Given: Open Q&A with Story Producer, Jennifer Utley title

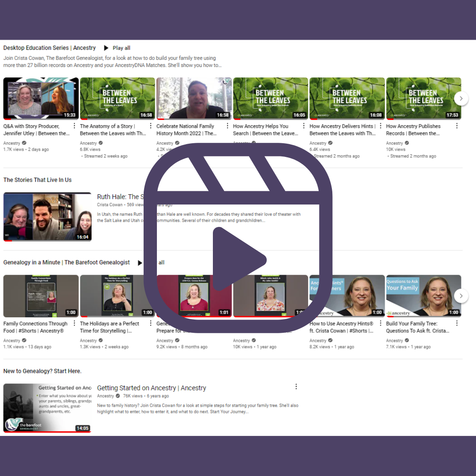Looking at the screenshot, I should (37, 130).
